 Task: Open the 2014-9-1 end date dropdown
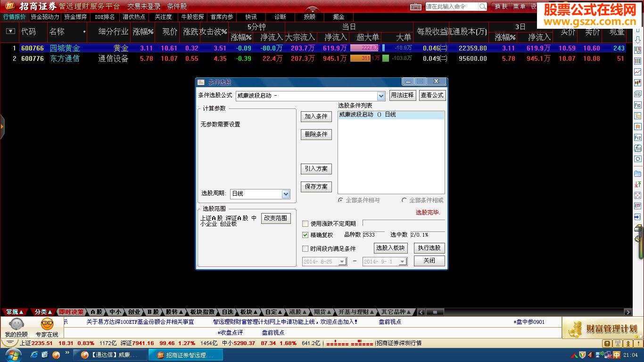[402, 262]
